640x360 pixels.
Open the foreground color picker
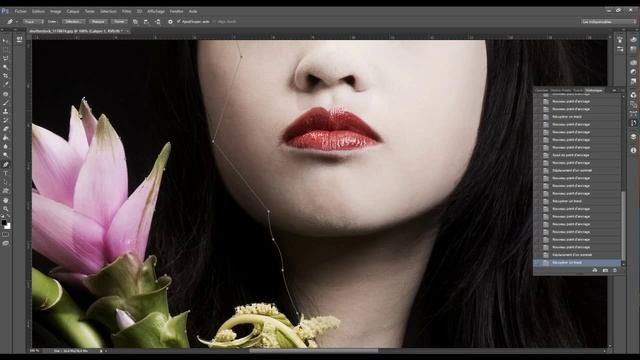pyautogui.click(x=4, y=222)
